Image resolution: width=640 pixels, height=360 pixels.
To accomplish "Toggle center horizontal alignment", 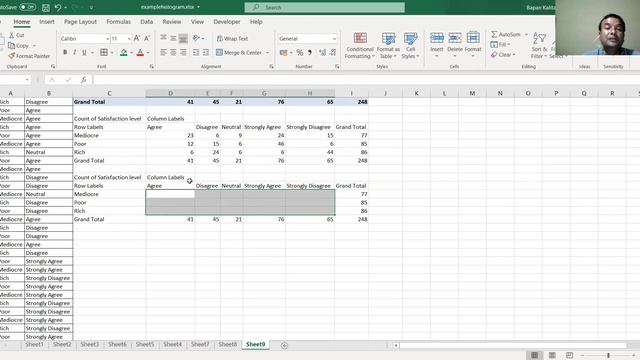I will (x=173, y=53).
